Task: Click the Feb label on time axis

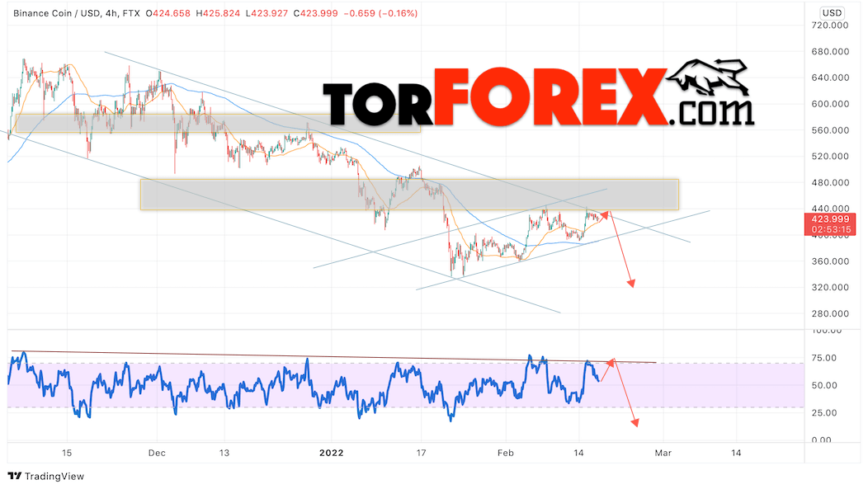Action: (x=506, y=453)
